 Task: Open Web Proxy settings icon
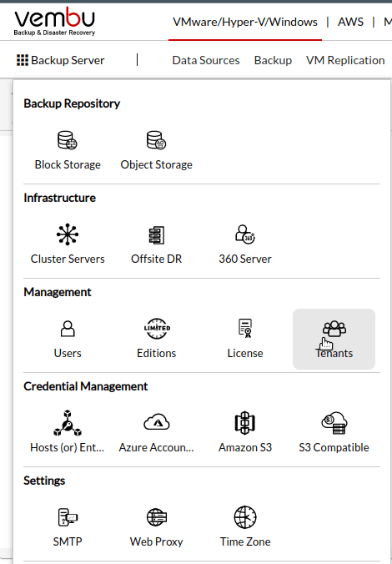(157, 517)
